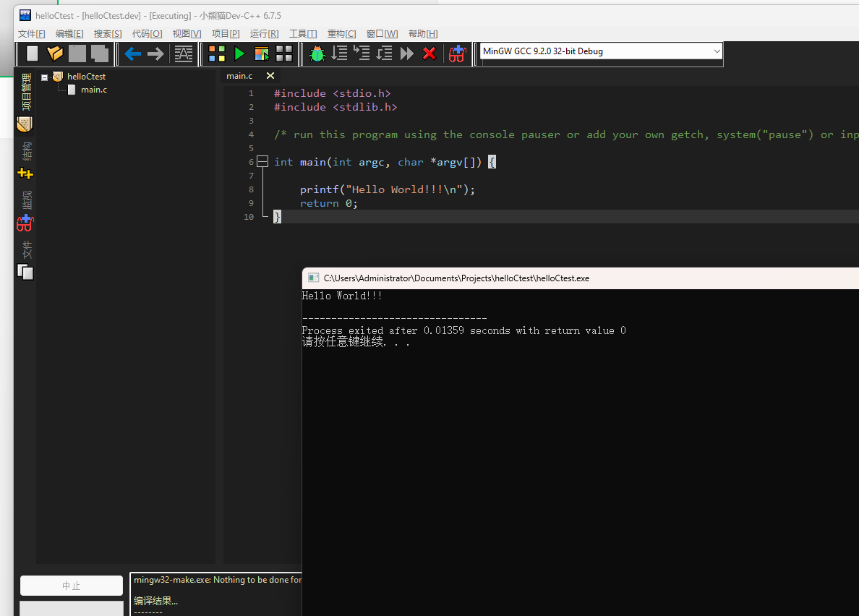859x616 pixels.
Task: Click the Add Watch glasses toolbar icon
Action: pyautogui.click(x=457, y=54)
